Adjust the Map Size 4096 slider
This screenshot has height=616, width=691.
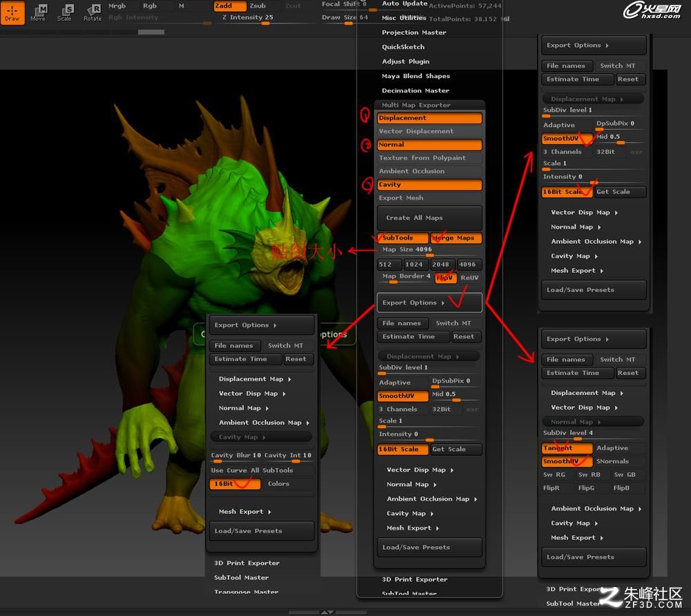coord(430,251)
